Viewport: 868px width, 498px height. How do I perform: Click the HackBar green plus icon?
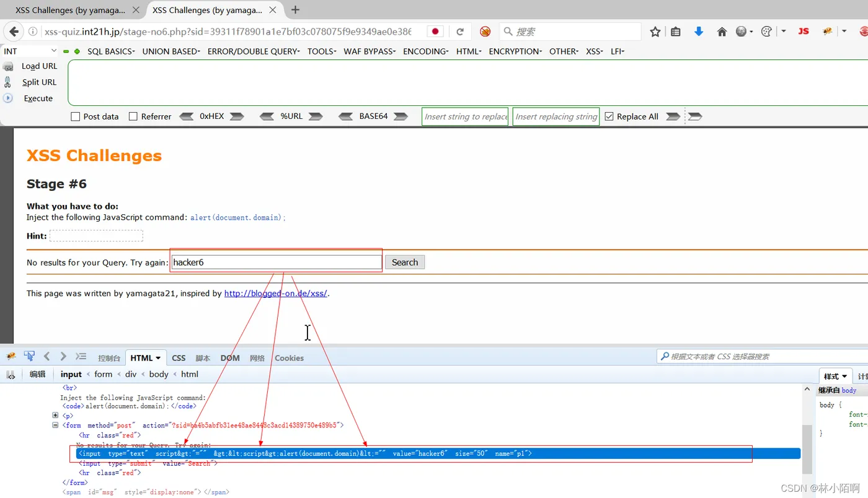click(x=77, y=51)
